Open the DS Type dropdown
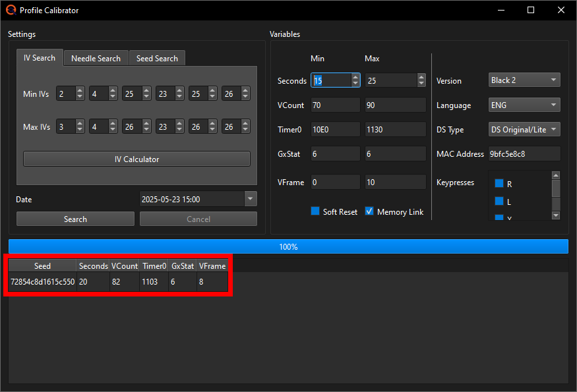 (524, 129)
